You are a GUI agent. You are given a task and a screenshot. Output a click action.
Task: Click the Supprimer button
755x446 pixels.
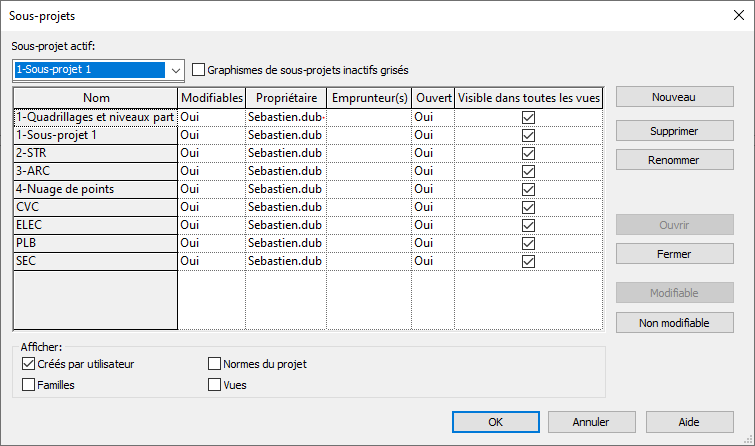[x=674, y=132]
